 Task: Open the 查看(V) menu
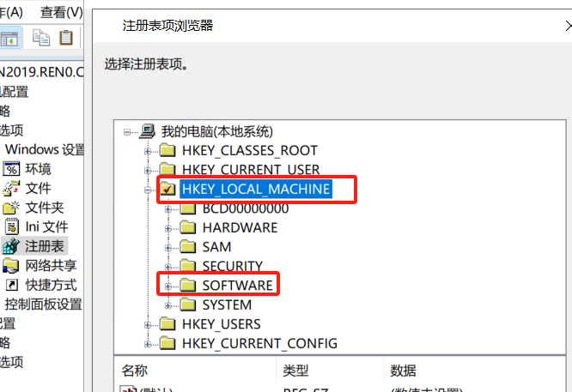tap(62, 12)
